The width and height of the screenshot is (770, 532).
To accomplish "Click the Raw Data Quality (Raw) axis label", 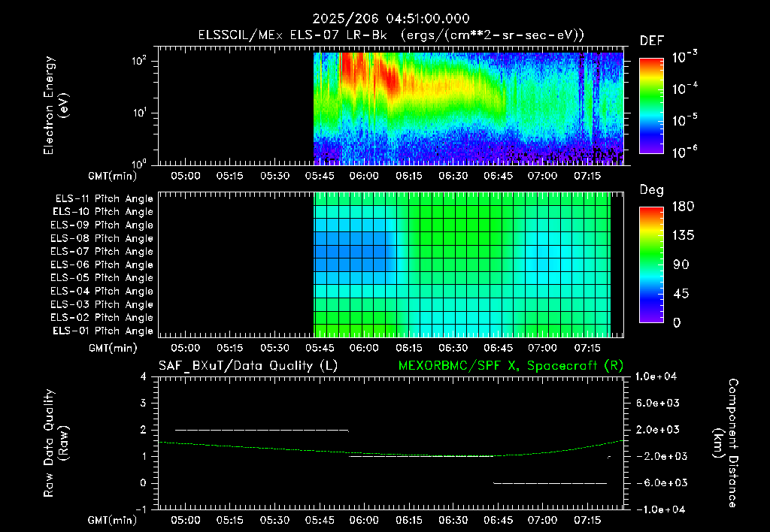I will click(56, 443).
